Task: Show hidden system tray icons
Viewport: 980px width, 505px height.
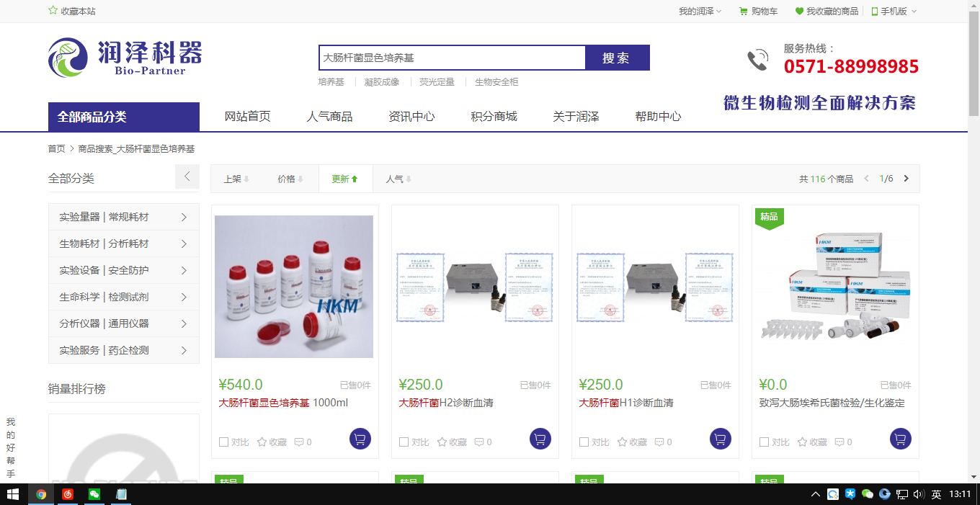Action: point(815,494)
